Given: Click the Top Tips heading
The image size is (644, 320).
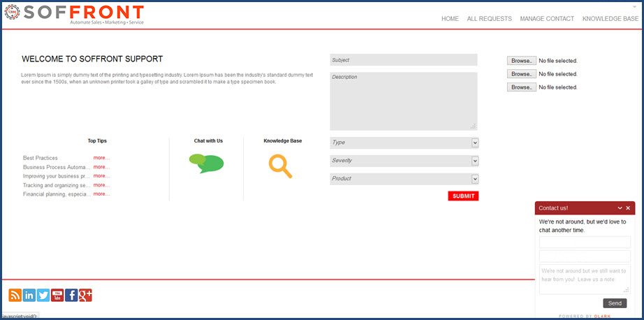Looking at the screenshot, I should pos(97,141).
